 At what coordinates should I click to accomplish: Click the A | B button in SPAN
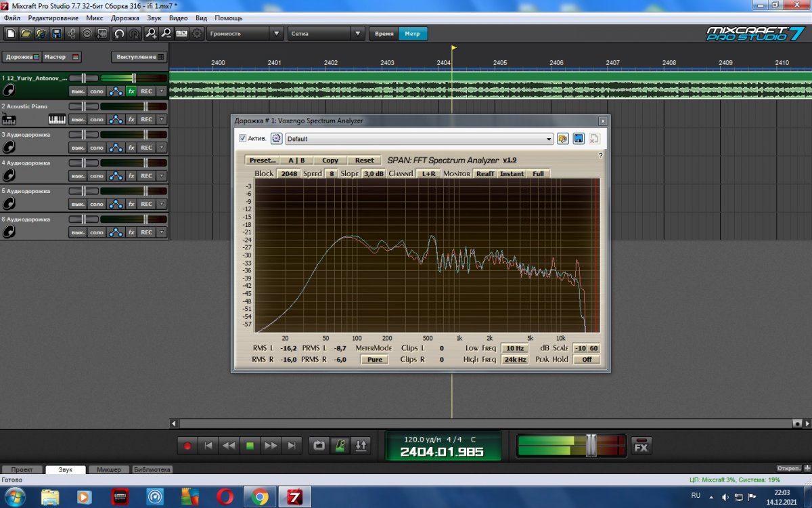point(296,161)
